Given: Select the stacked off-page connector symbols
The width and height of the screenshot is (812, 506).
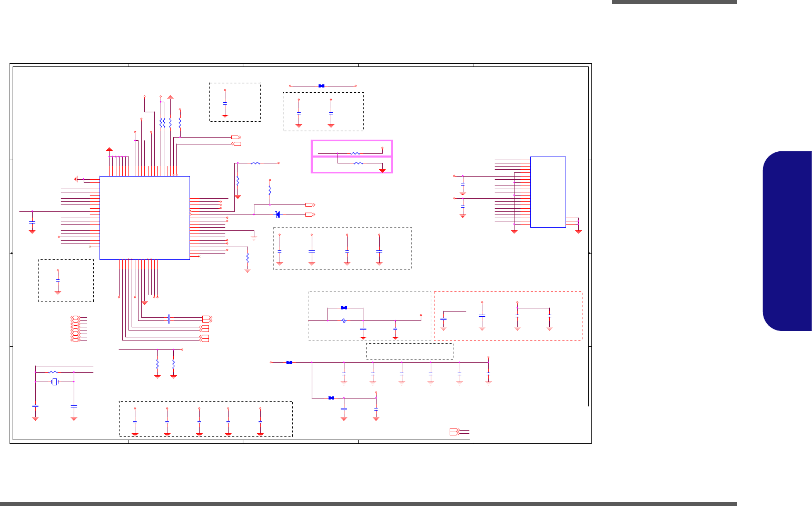Looking at the screenshot, I should tap(75, 329).
